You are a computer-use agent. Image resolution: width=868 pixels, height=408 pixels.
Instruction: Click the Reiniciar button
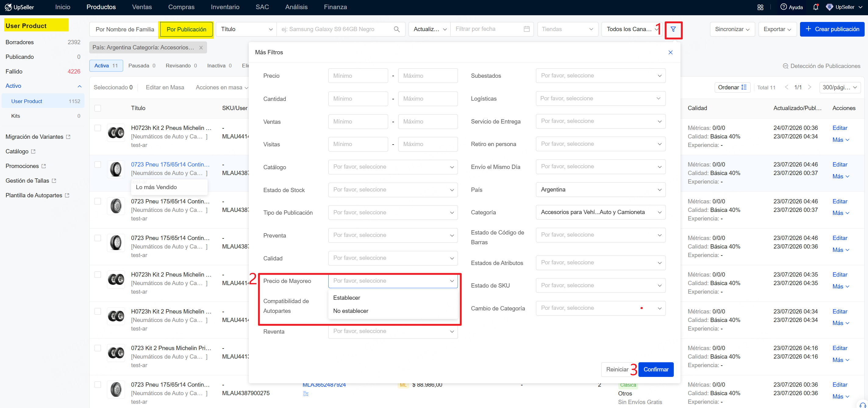617,369
